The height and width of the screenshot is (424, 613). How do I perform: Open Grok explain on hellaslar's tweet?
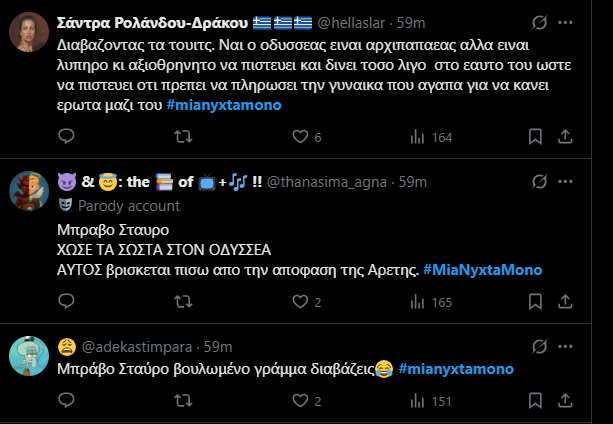(567, 20)
